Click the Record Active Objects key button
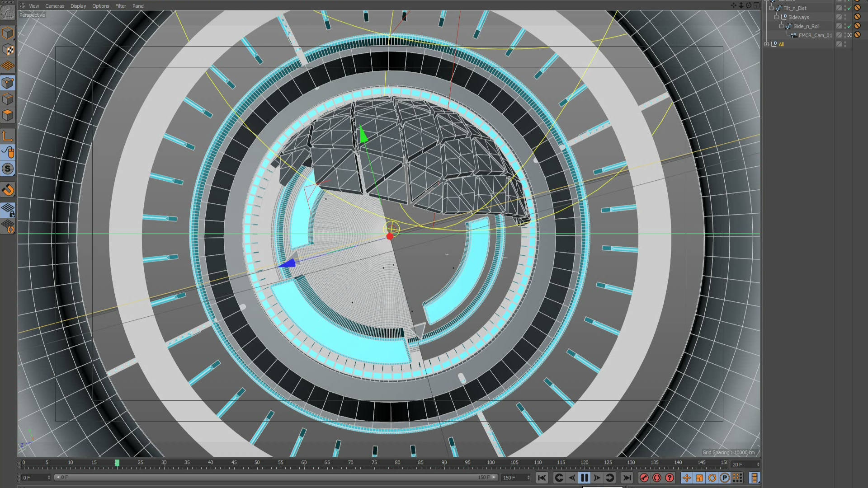 click(644, 478)
